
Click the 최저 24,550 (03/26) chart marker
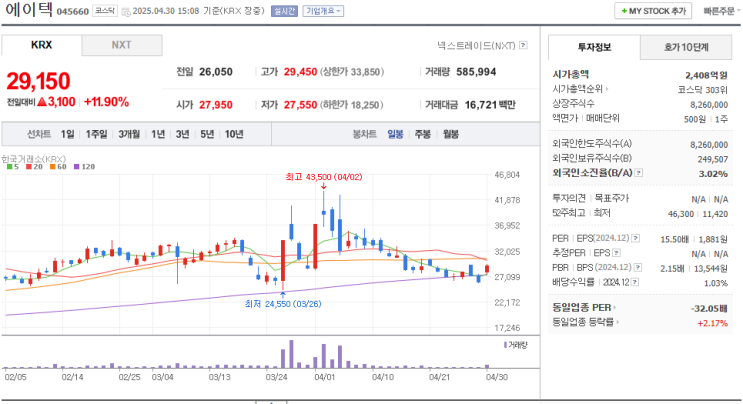click(x=283, y=304)
